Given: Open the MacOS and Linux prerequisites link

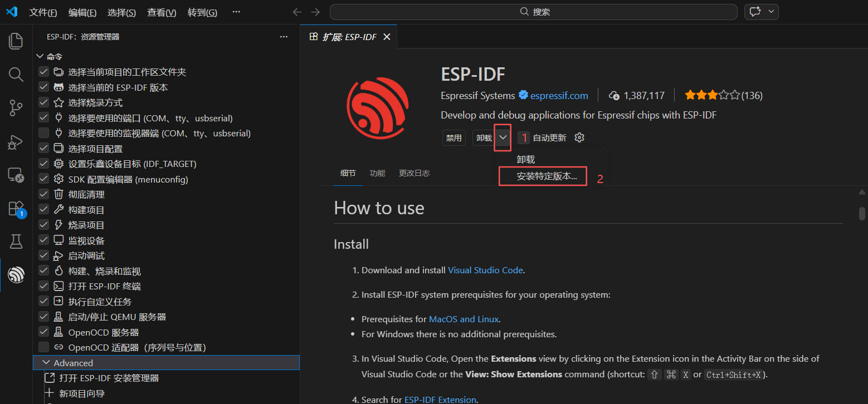Looking at the screenshot, I should (464, 319).
